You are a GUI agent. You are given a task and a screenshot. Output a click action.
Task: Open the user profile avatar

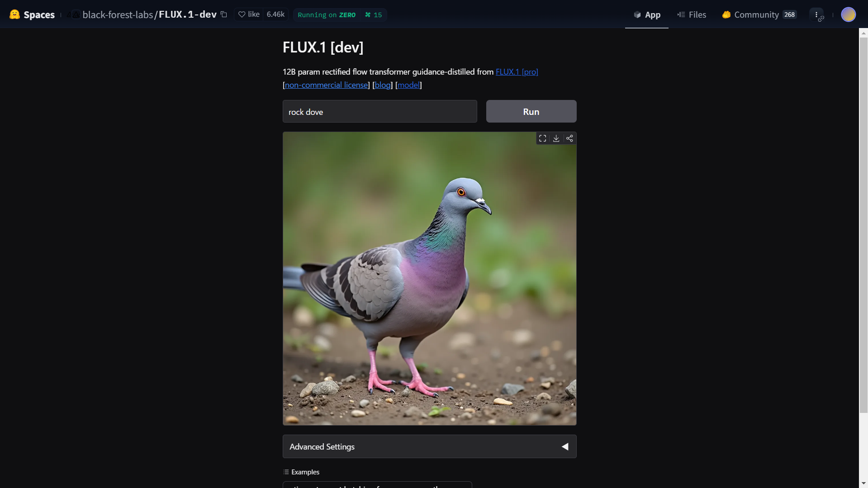pos(848,14)
